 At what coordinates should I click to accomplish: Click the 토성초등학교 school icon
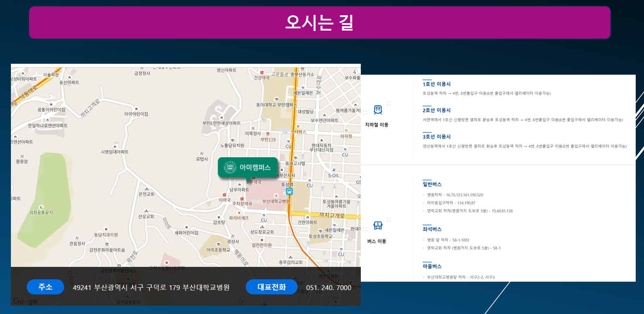point(320,231)
